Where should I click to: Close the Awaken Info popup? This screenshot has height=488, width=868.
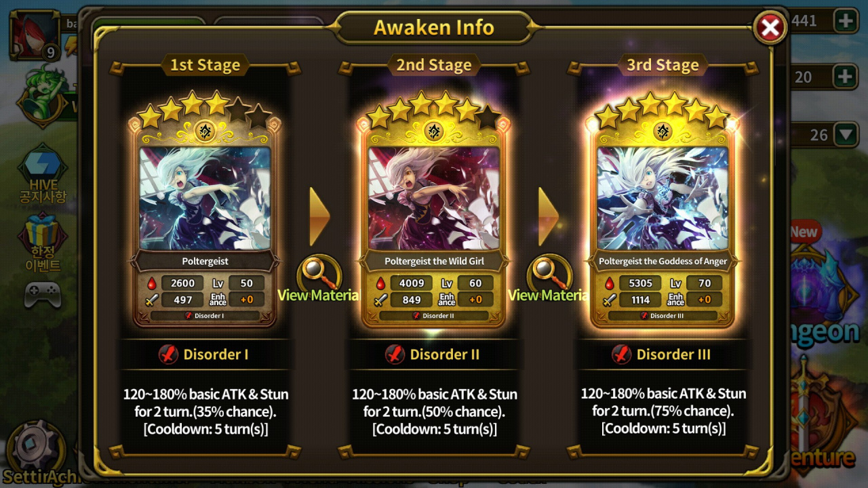tap(770, 28)
